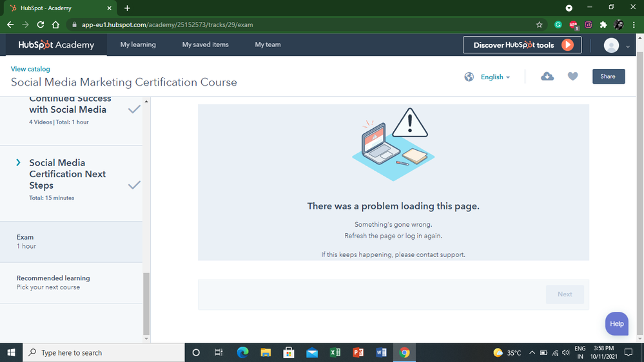Viewport: 644px width, 362px height.
Task: Open the Help chat widget
Action: point(616,324)
